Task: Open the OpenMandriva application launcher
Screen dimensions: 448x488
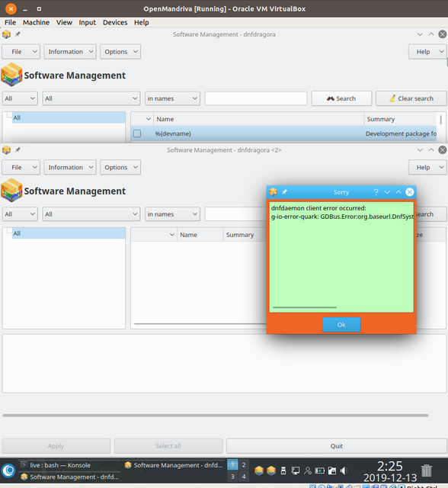Action: point(8,470)
